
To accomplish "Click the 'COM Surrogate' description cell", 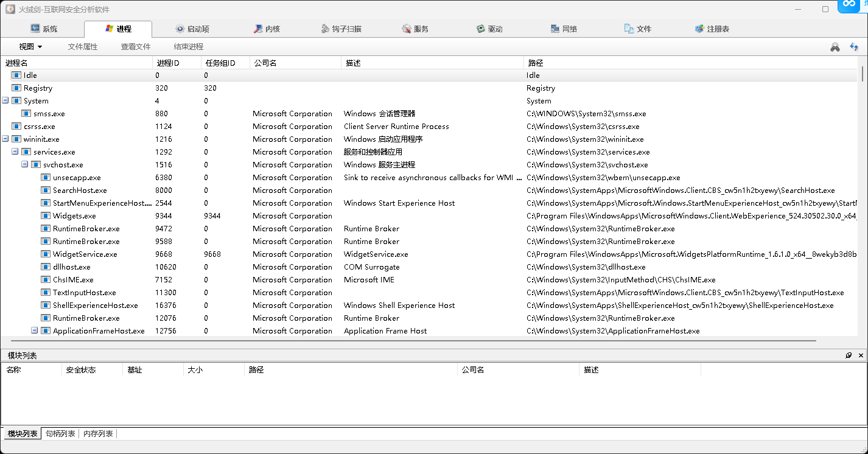I will [x=371, y=267].
